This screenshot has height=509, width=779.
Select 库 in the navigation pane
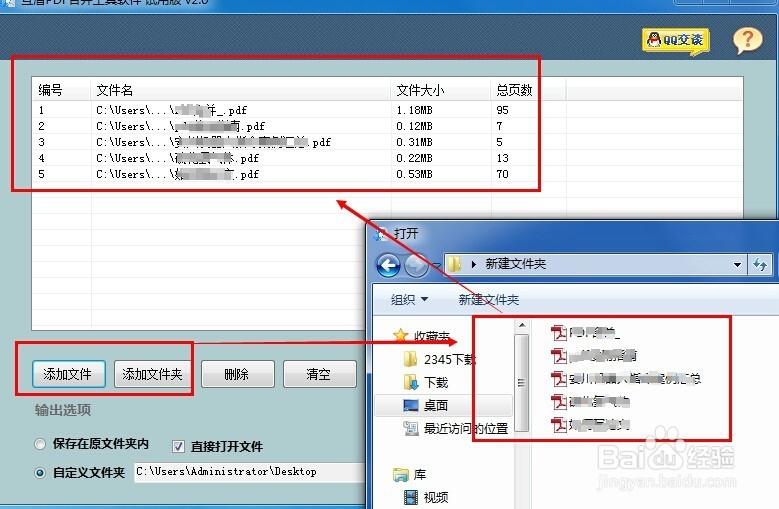point(409,474)
